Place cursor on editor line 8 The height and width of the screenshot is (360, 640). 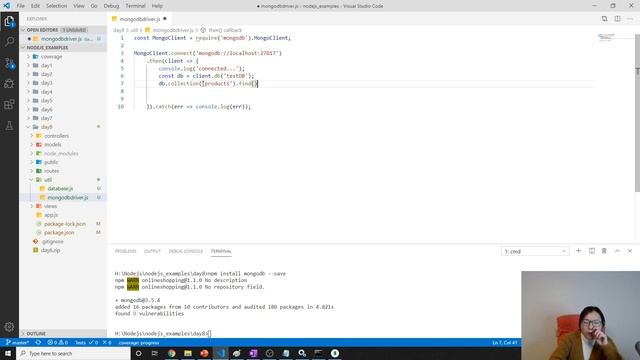(x=363, y=91)
